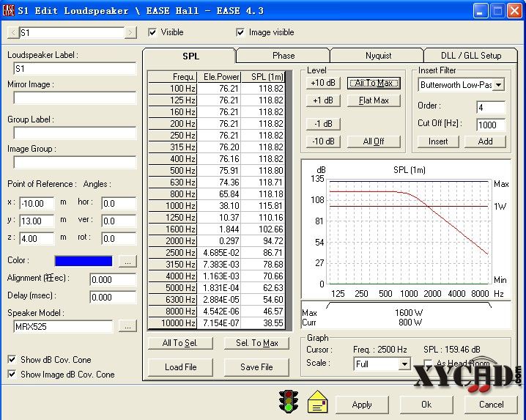Click the Group Label field
The width and height of the screenshot is (526, 420).
point(75,133)
